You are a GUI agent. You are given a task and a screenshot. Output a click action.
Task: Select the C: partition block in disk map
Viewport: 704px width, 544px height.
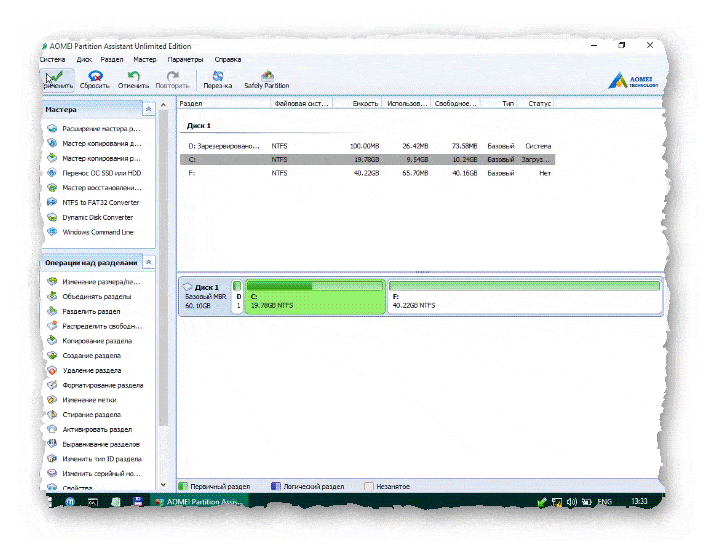[x=315, y=296]
